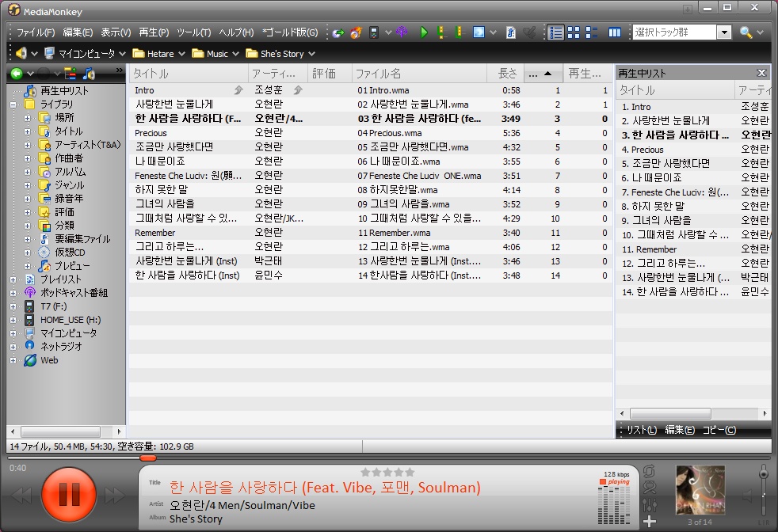778x532 pixels.
Task: Click the album cover thumbnail in player
Action: coord(700,490)
